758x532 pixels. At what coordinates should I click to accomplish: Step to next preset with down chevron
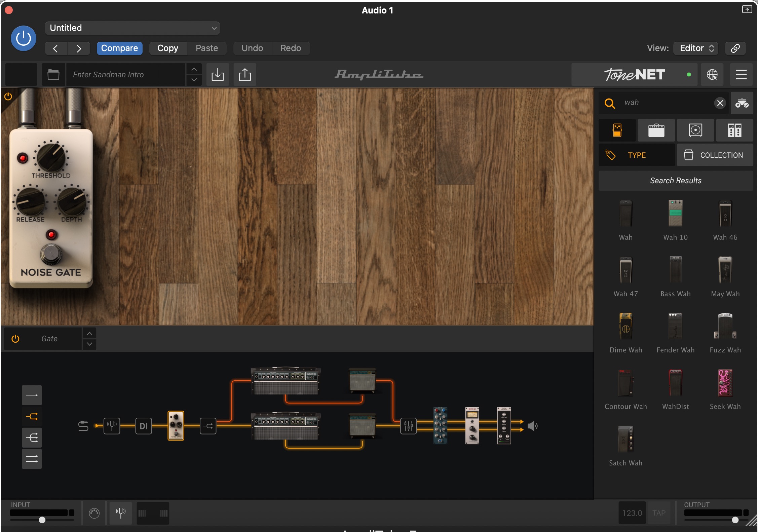point(194,80)
